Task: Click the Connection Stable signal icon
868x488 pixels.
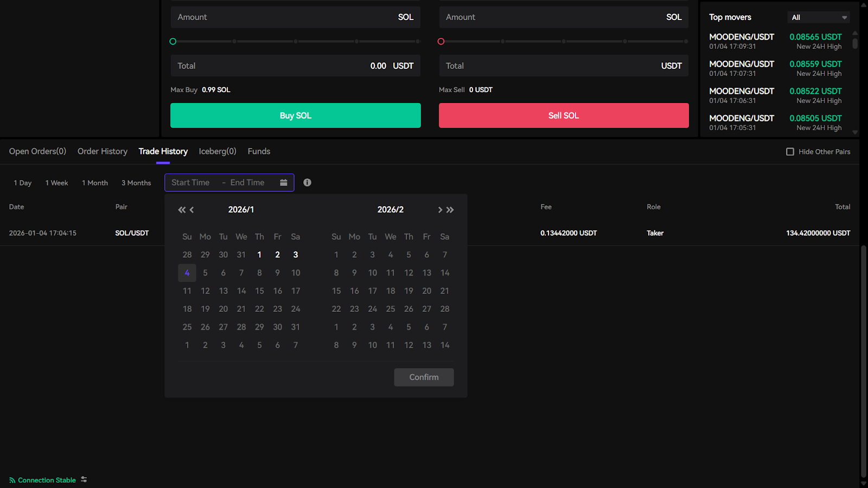Action: (x=12, y=480)
